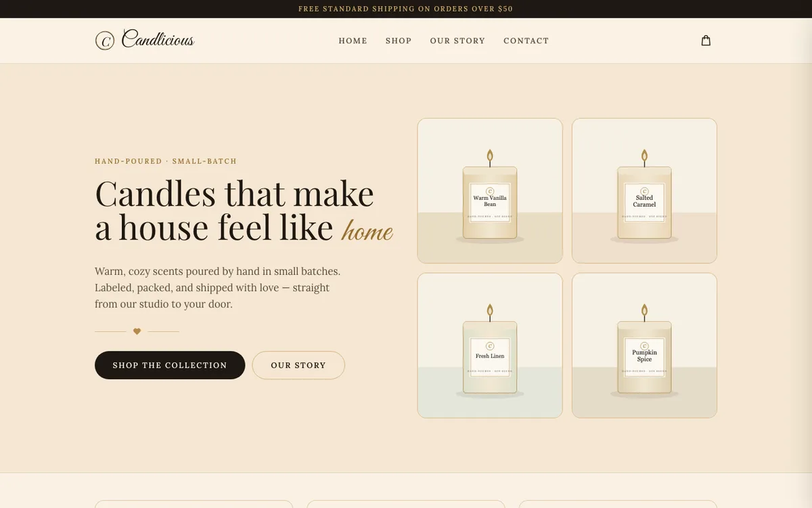Click the Candlicious script wordmark
This screenshot has height=508, width=812.
(x=158, y=39)
